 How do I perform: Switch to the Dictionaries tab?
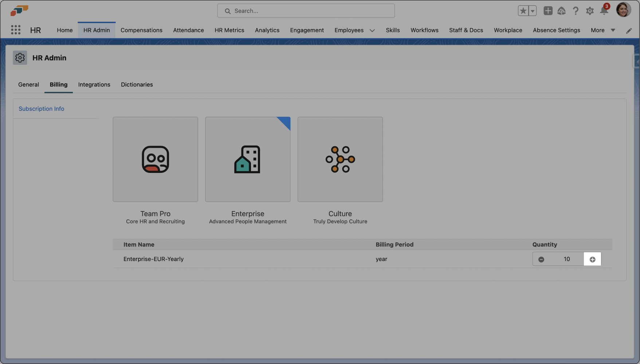137,84
